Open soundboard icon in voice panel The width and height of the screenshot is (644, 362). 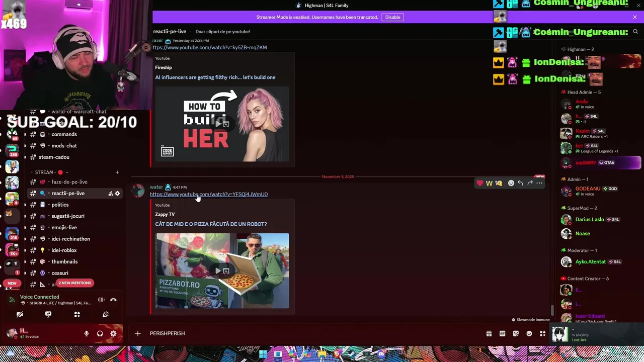click(x=106, y=314)
